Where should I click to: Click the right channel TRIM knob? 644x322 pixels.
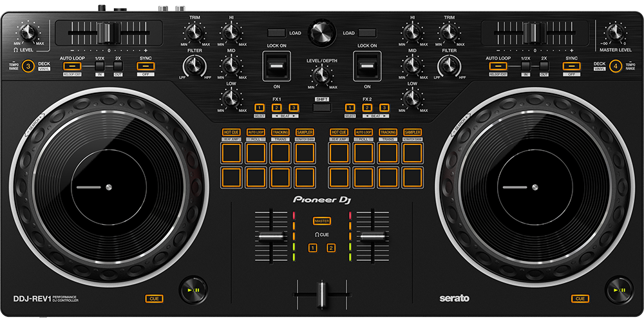(x=449, y=32)
